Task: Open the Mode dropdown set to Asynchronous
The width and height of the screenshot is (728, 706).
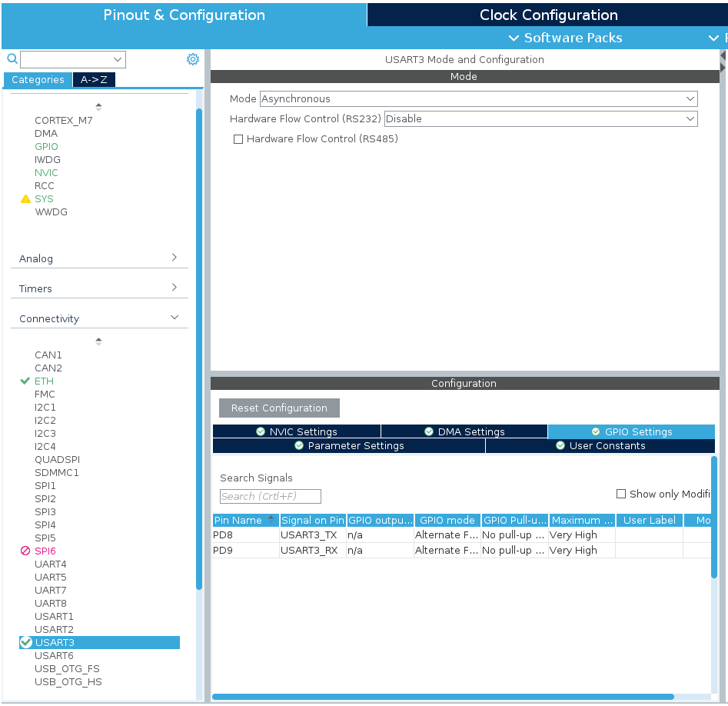Action: [x=478, y=99]
